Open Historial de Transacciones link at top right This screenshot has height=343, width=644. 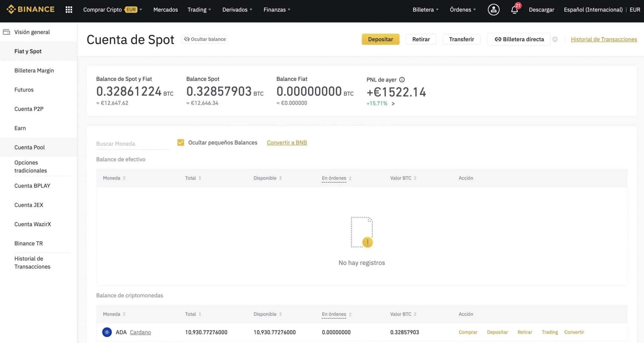pyautogui.click(x=604, y=40)
